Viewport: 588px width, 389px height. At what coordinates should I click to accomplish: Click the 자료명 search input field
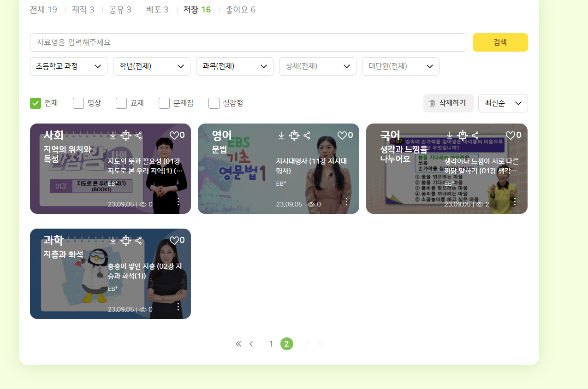[x=248, y=42]
